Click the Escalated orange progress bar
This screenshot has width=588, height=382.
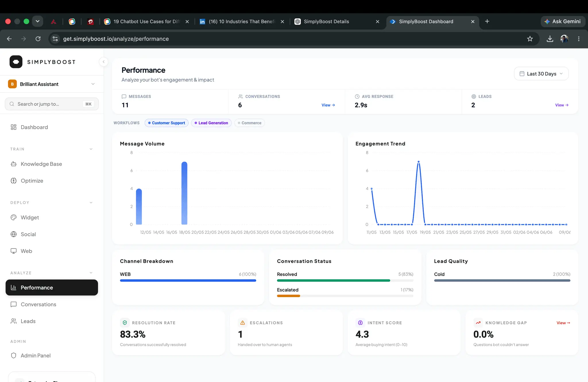click(289, 296)
